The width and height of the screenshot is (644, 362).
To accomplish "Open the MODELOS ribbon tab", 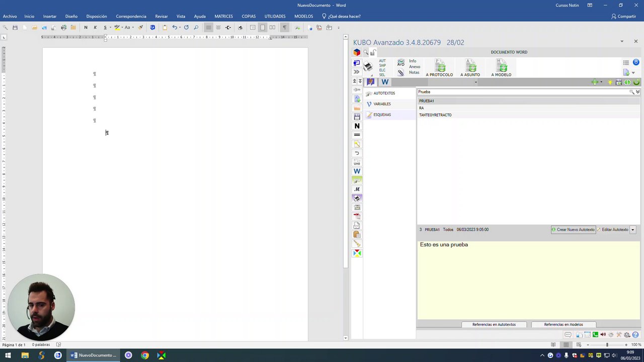I will click(303, 16).
